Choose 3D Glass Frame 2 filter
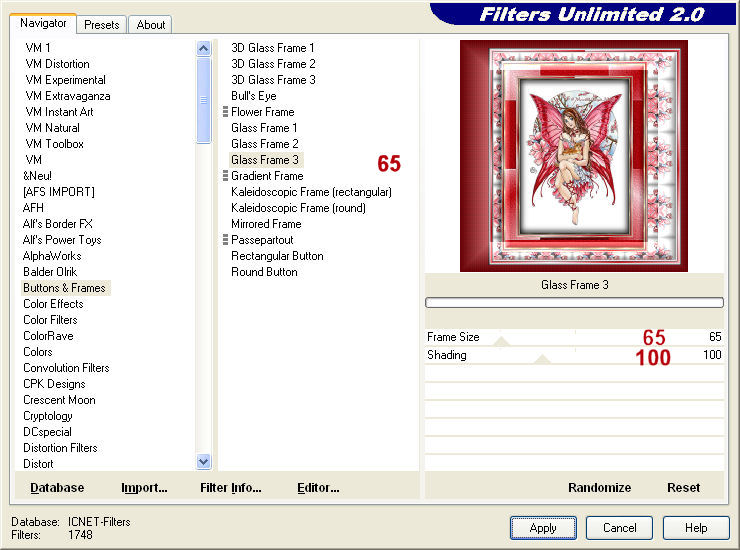 click(x=273, y=64)
